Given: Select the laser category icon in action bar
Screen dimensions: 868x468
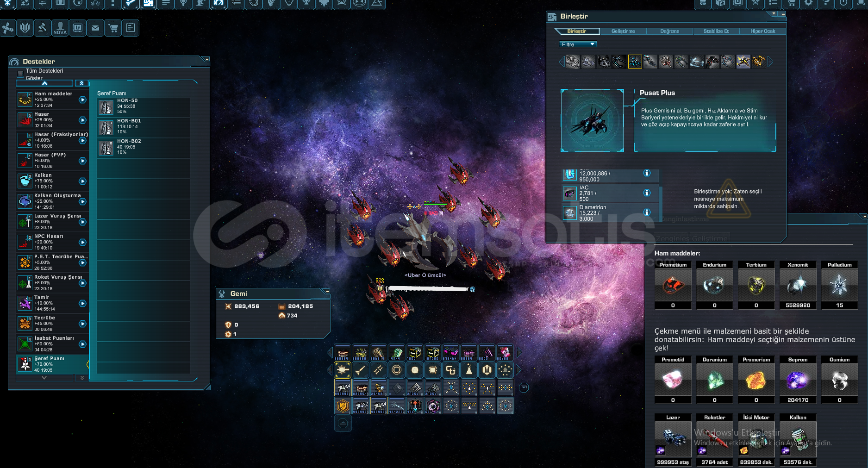Looking at the screenshot, I should click(343, 370).
